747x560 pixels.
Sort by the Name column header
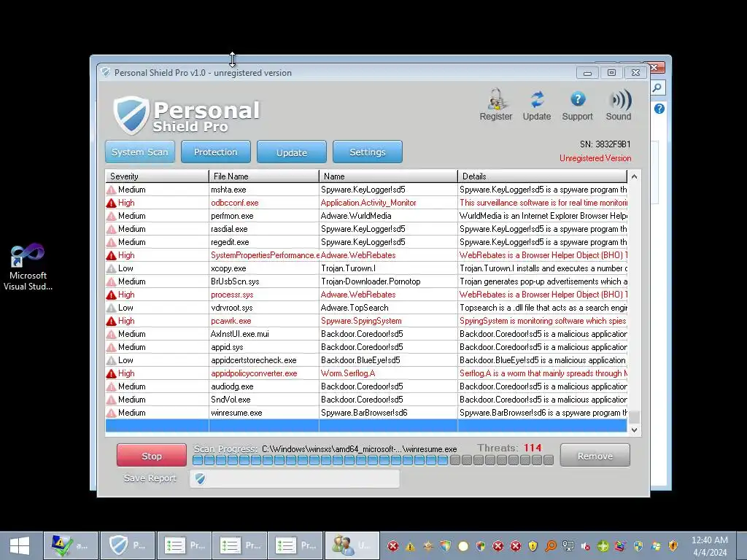tap(388, 176)
